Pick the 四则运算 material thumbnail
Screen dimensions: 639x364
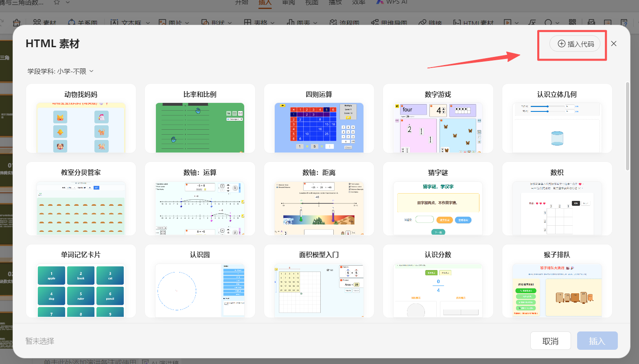[319, 127]
